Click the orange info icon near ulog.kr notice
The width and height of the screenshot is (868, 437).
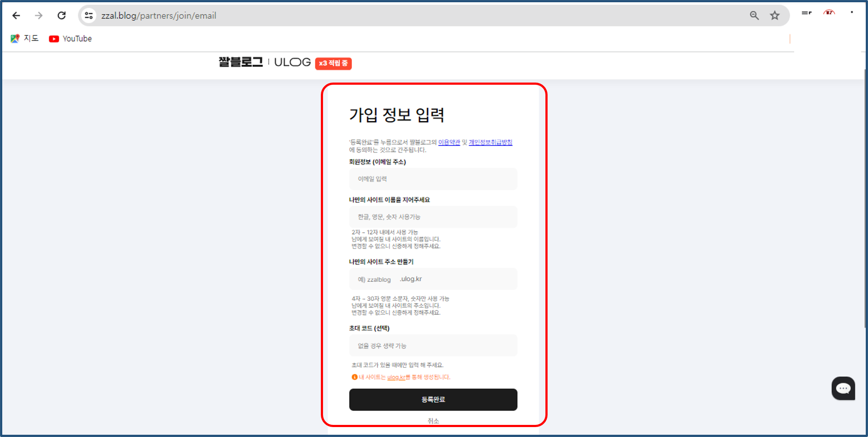[x=353, y=377]
